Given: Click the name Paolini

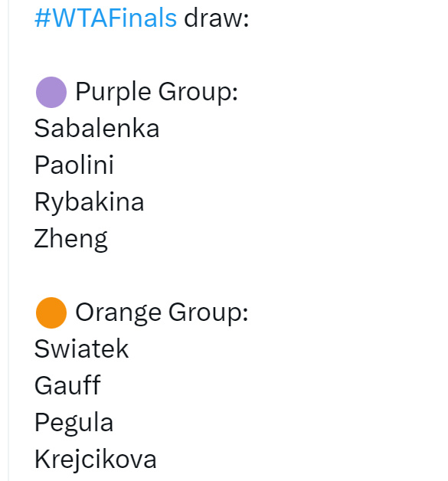Looking at the screenshot, I should 74,165.
